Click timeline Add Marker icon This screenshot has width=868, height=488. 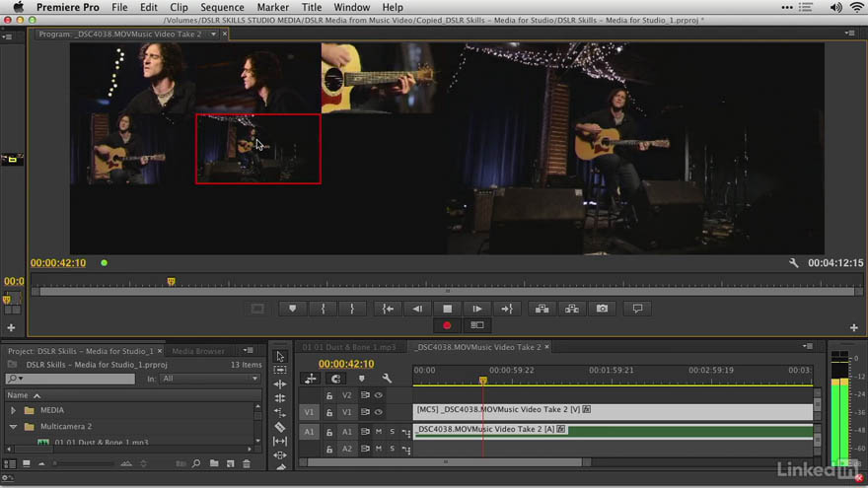(361, 379)
